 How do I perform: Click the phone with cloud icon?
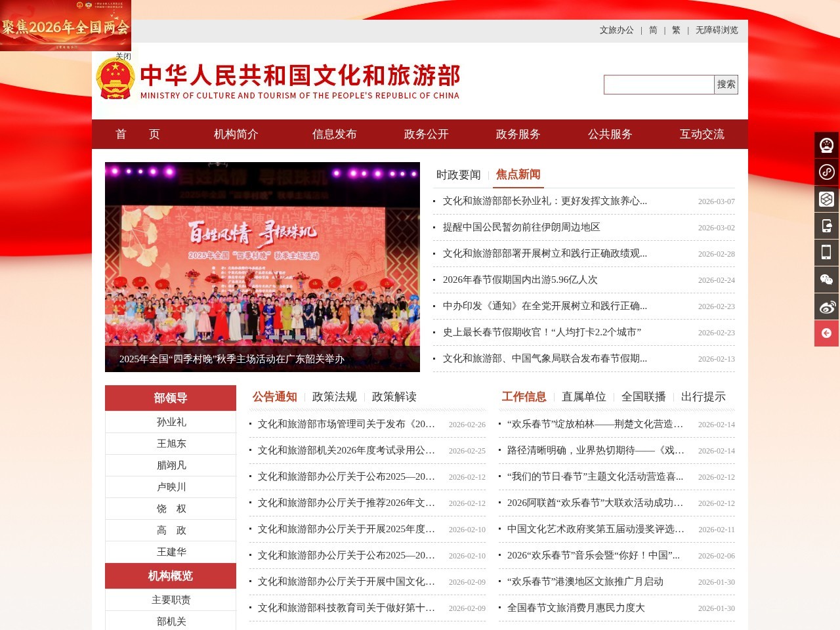(826, 226)
